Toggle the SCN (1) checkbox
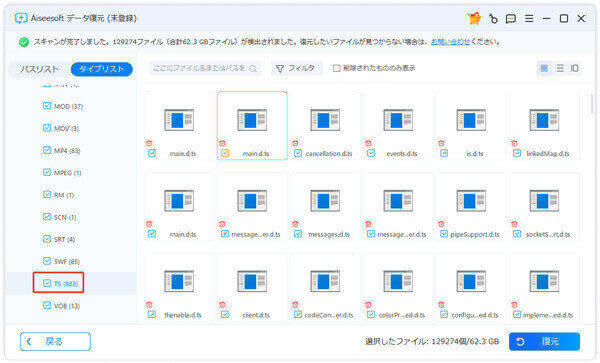 (47, 216)
